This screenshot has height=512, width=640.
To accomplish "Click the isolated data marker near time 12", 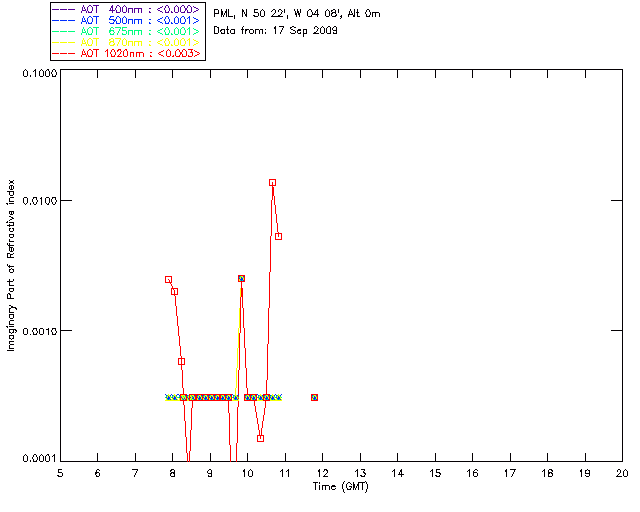I will [x=314, y=397].
